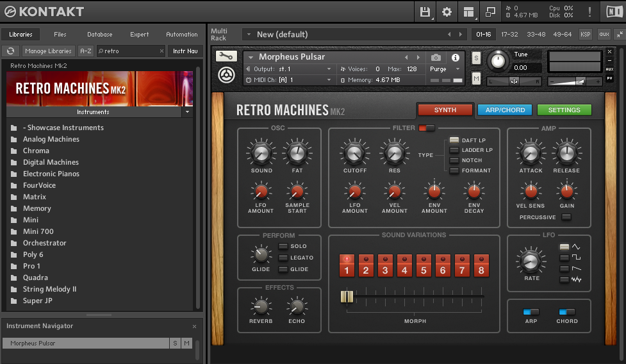Open the Instruments dropdown arrow
The height and width of the screenshot is (364, 626).
(187, 112)
